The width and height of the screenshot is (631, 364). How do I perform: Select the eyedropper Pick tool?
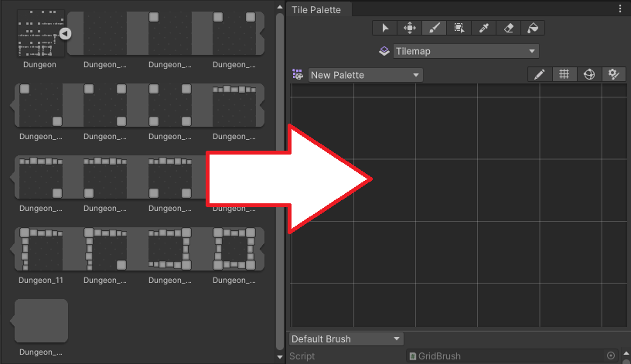coord(483,28)
